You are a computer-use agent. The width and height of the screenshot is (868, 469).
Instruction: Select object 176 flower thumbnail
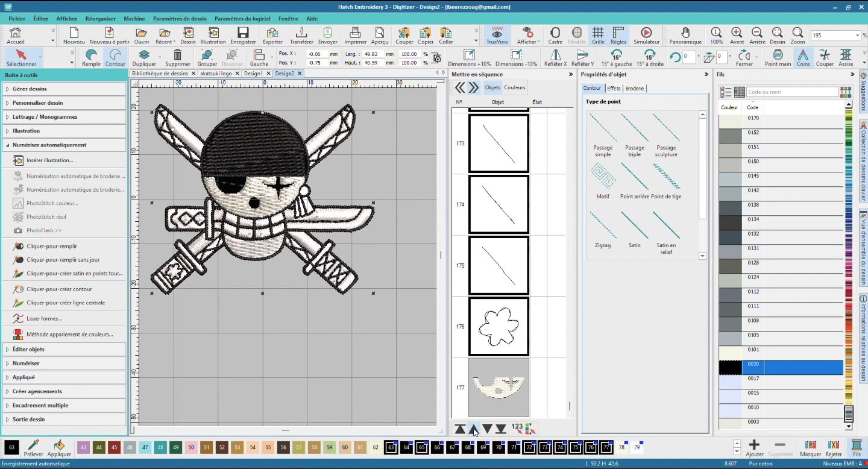point(498,327)
